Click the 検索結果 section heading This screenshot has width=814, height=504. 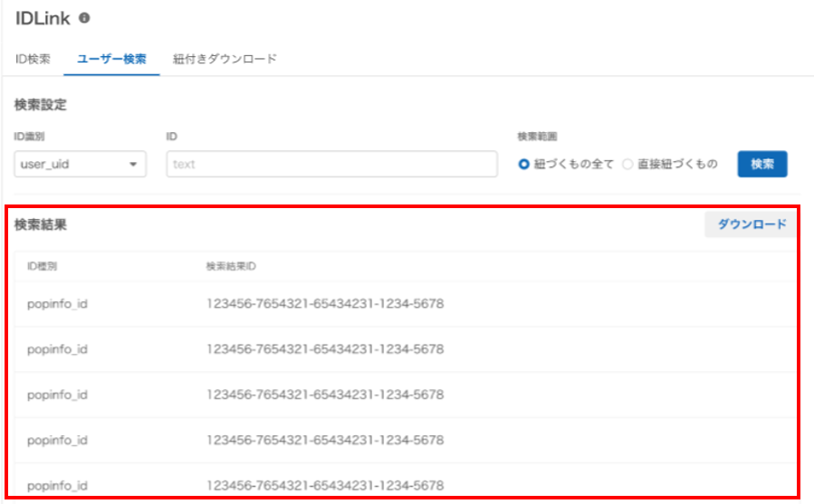[41, 224]
